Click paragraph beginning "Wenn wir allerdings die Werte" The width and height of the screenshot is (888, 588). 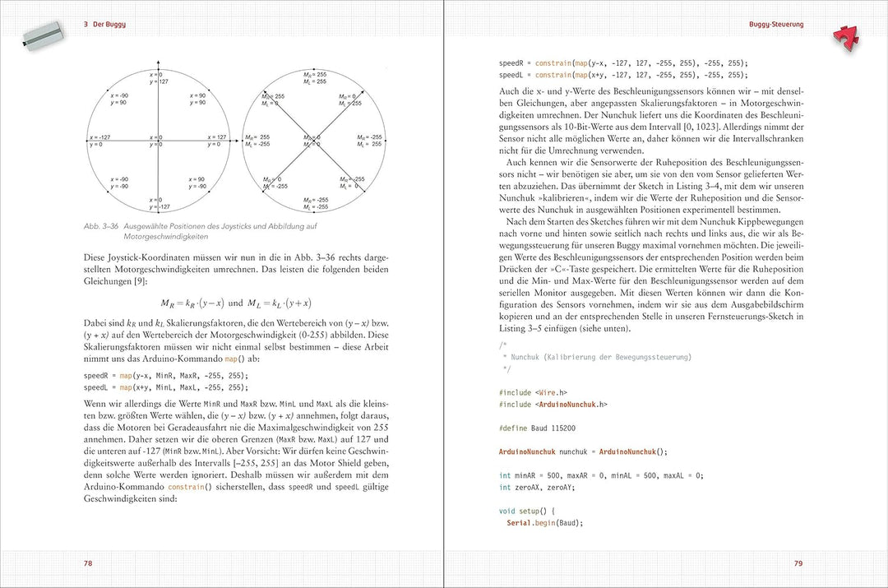tap(236, 451)
